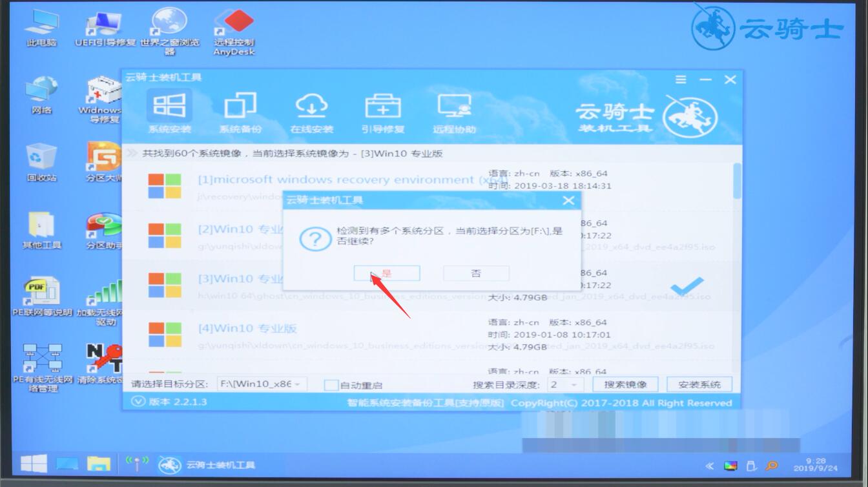Click the Windows logo of the [3]Win10 entry
Viewport: 868px width, 487px height.
click(165, 285)
